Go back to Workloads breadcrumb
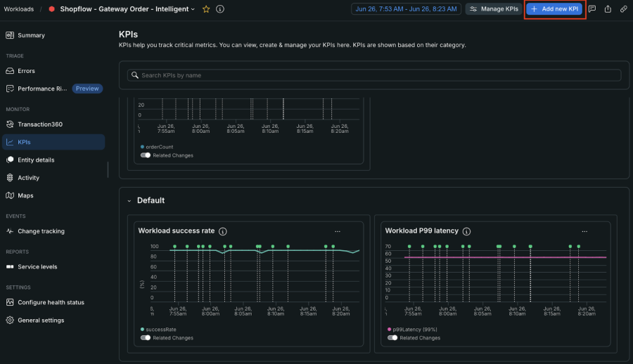Screen dimensions: 633x364 19,9
